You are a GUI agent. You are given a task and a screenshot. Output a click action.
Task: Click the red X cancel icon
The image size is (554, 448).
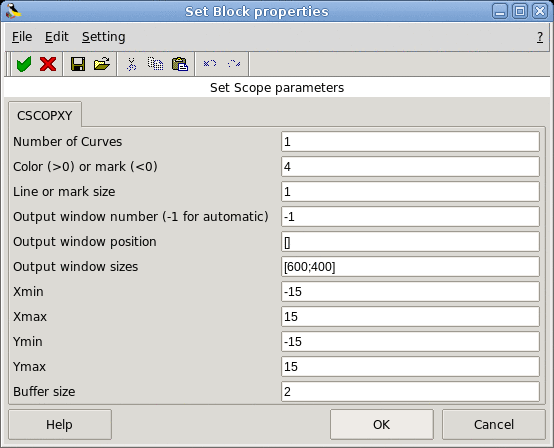click(x=48, y=64)
